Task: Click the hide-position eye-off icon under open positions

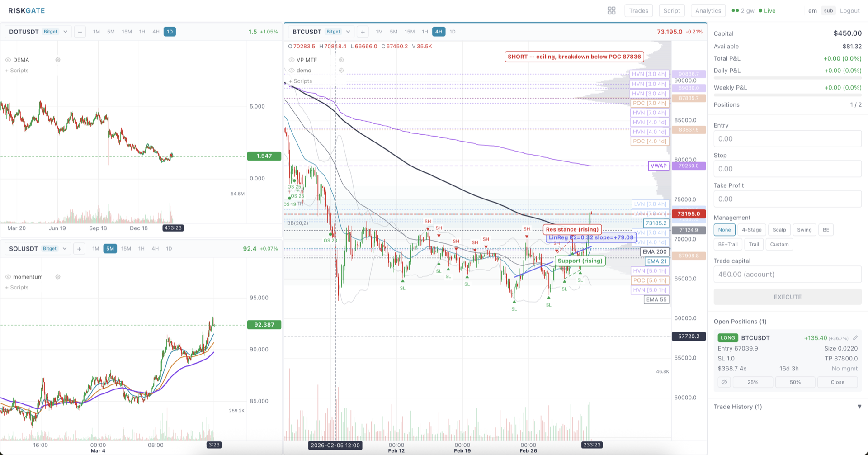Action: coord(724,382)
